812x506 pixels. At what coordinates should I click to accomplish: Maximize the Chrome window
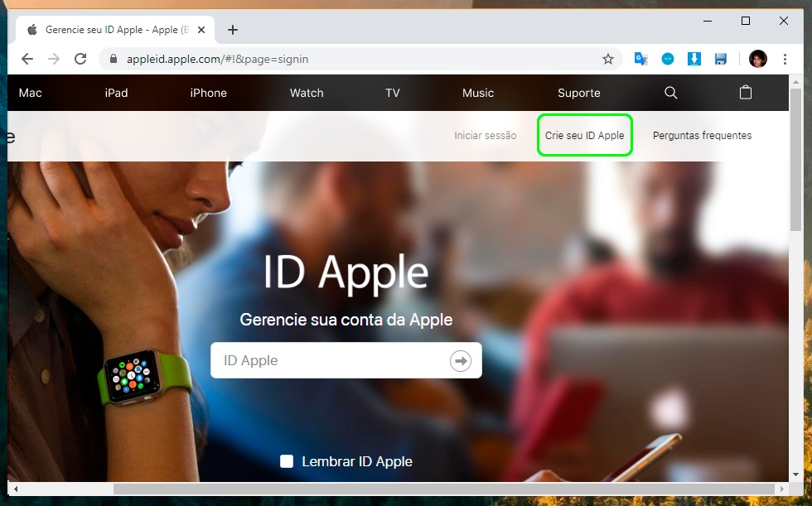pos(746,22)
